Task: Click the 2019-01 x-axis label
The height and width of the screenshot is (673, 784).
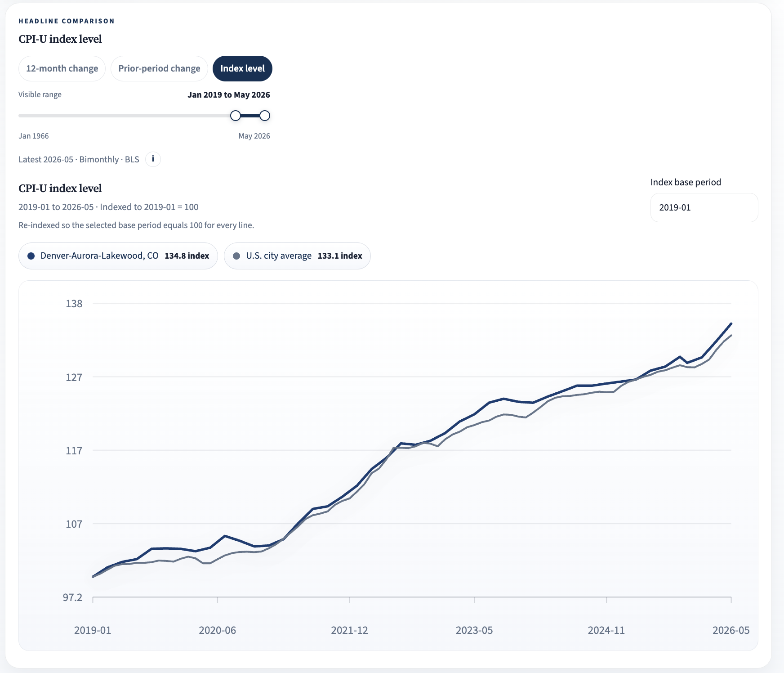Action: pyautogui.click(x=93, y=630)
